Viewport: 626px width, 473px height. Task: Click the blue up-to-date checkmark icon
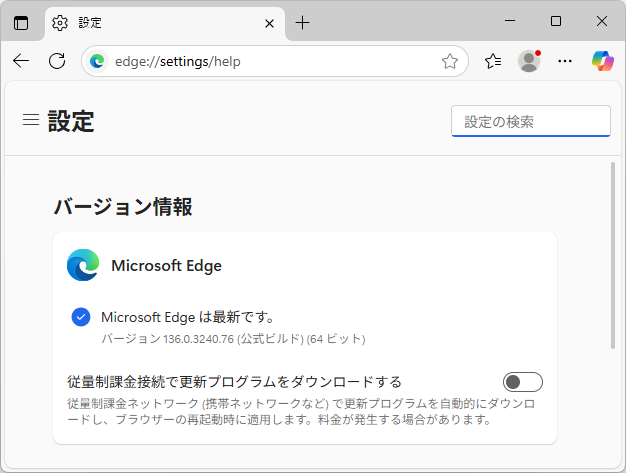(x=81, y=317)
